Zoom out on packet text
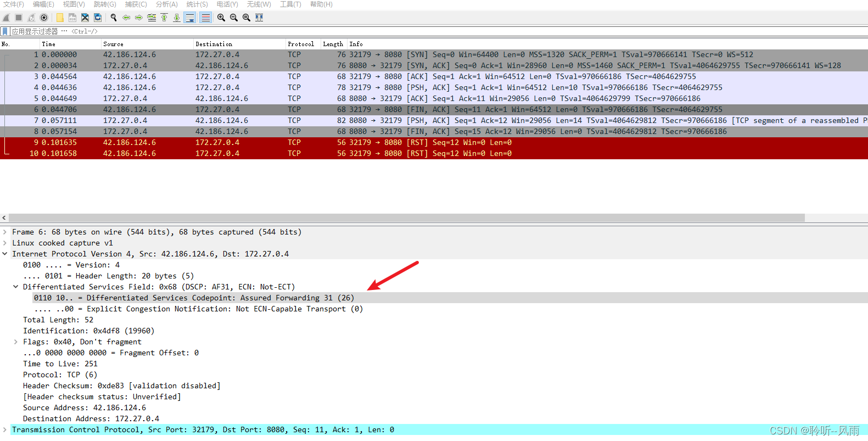The image size is (868, 441). (234, 18)
